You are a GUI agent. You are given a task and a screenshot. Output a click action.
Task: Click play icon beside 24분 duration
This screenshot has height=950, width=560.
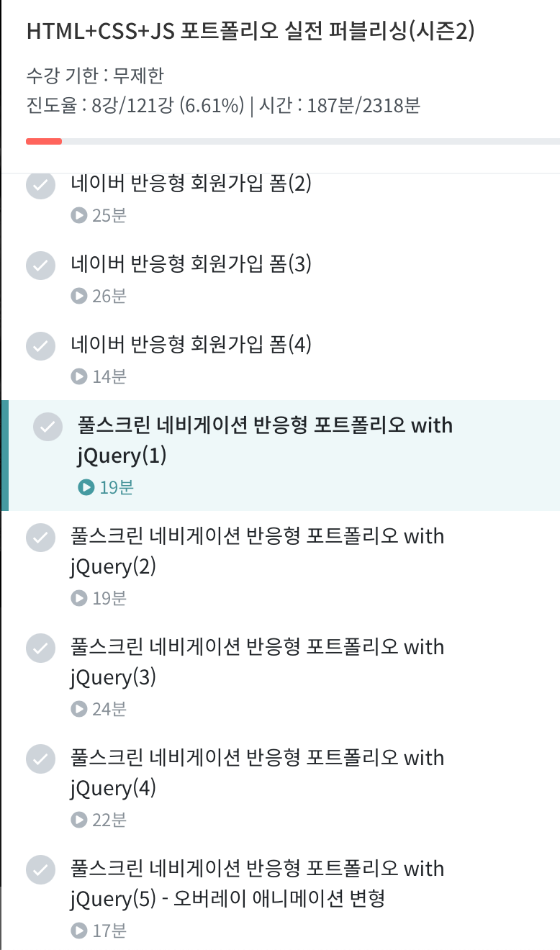click(x=78, y=709)
